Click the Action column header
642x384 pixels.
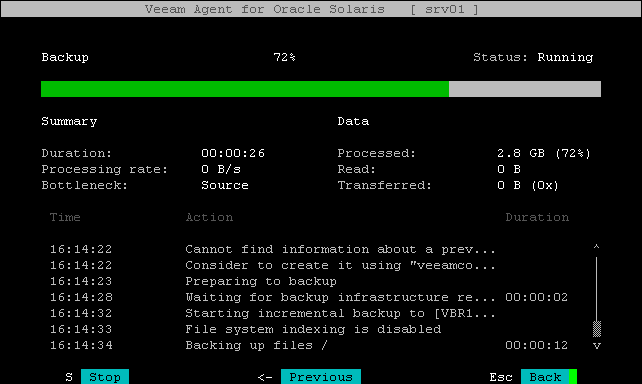point(209,217)
